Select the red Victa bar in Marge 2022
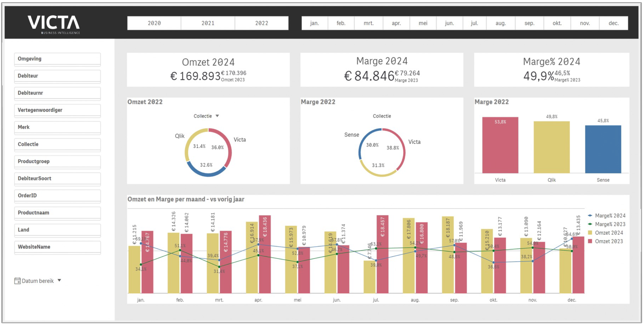The width and height of the screenshot is (644, 326). (x=500, y=145)
